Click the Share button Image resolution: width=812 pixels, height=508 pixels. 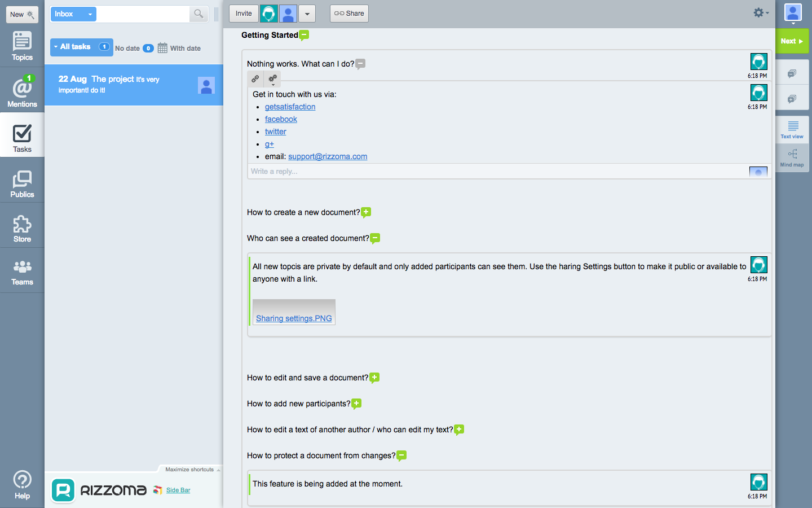[x=349, y=14]
